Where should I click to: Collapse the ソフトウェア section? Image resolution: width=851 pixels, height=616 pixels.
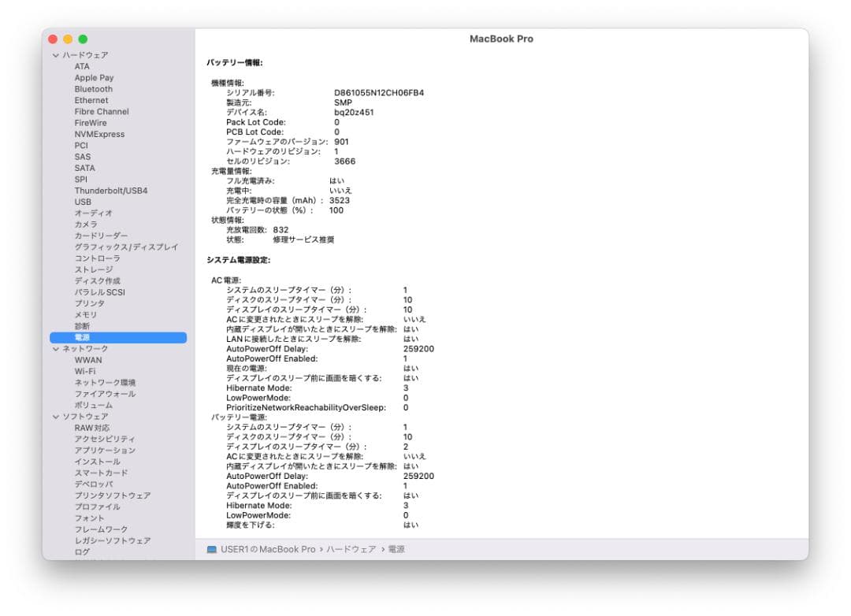55,416
